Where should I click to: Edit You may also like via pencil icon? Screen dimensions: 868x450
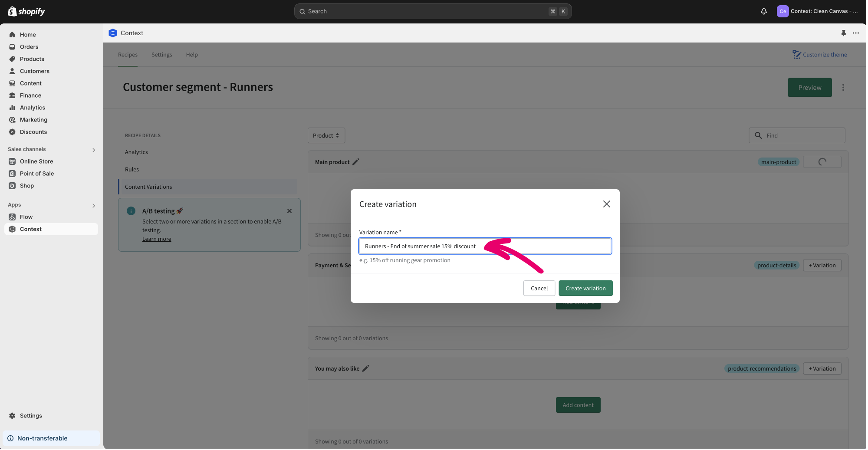tap(366, 368)
